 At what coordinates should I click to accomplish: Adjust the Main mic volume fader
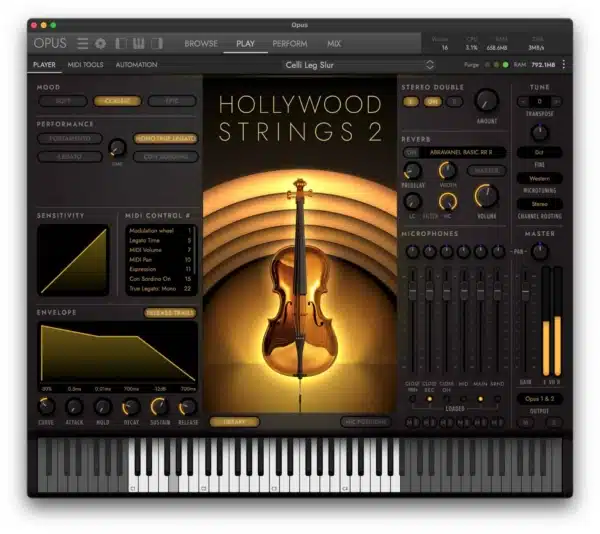point(480,291)
